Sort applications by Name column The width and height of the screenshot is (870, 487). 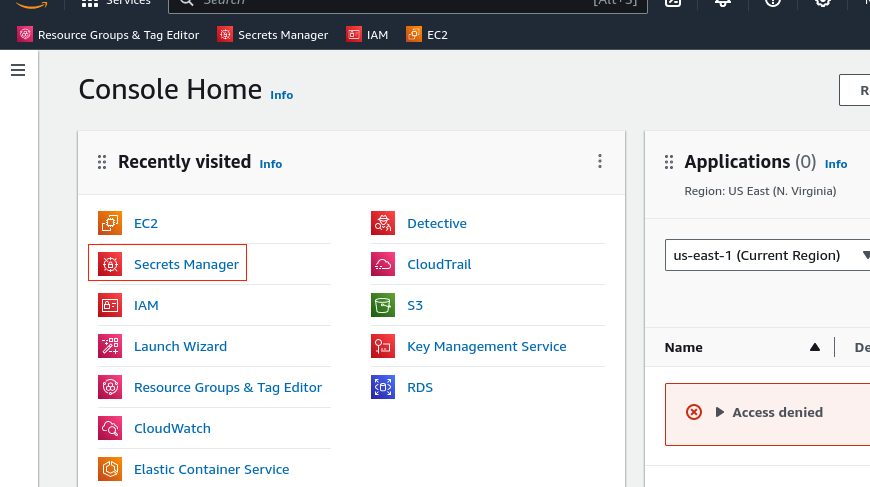tap(814, 347)
